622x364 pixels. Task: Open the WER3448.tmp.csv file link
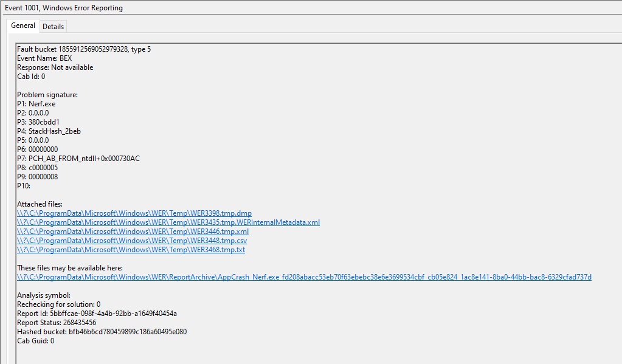click(132, 241)
